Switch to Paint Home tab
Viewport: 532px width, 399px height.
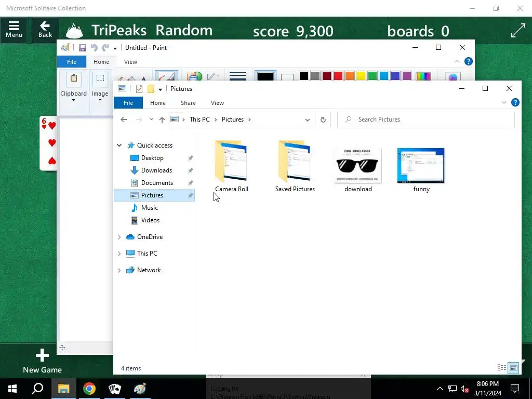(x=101, y=62)
